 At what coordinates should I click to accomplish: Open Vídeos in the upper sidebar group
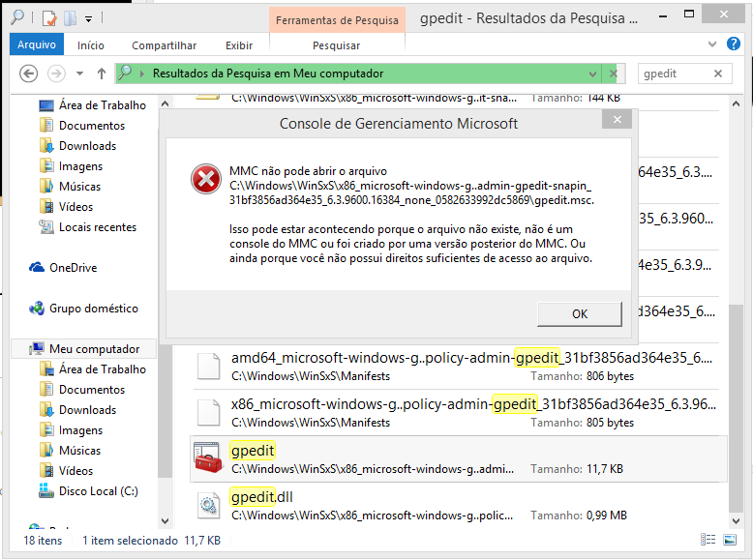point(75,207)
